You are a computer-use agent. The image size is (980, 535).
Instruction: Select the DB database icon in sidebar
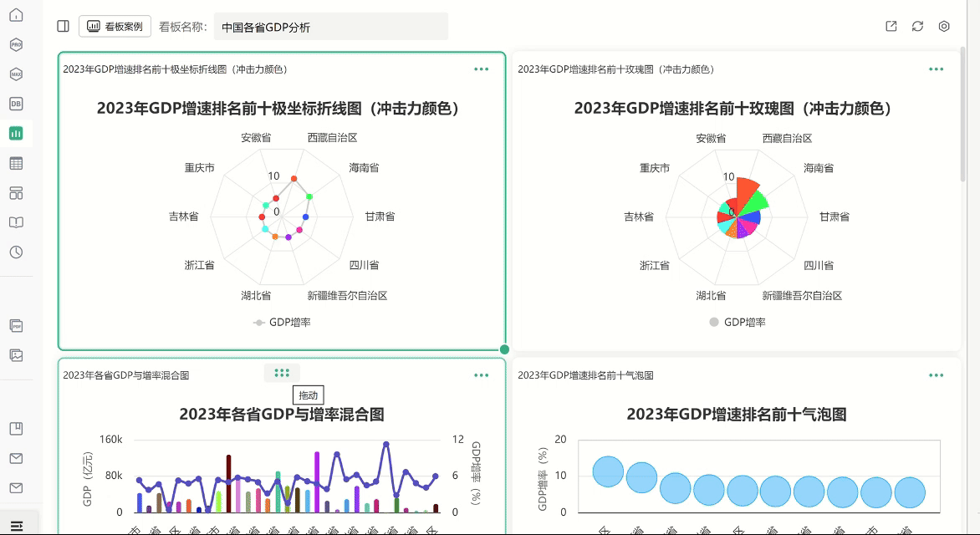[x=15, y=103]
